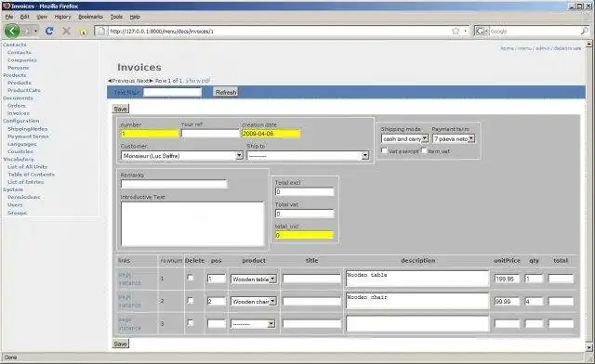This screenshot has width=595, height=364.
Task: Open Users in the sidebar
Action: click(15, 204)
